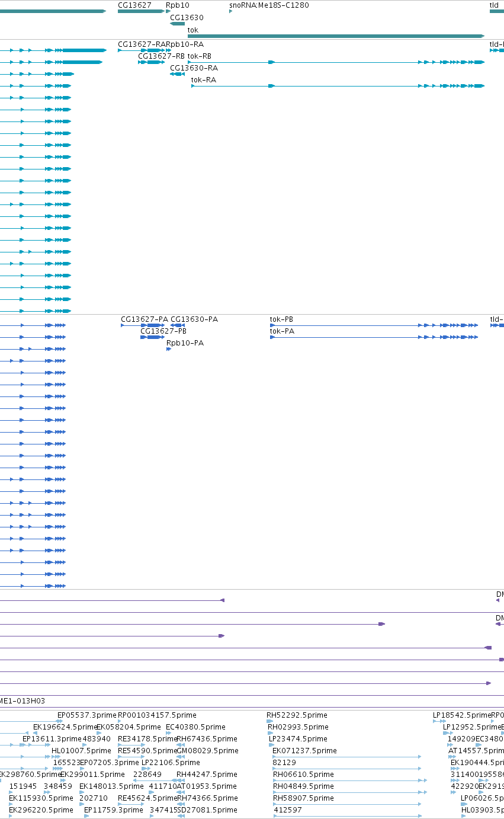Viewport: 504px width, 819px height.
Task: Click EST RH44247.5prime
Action: [x=207, y=775]
